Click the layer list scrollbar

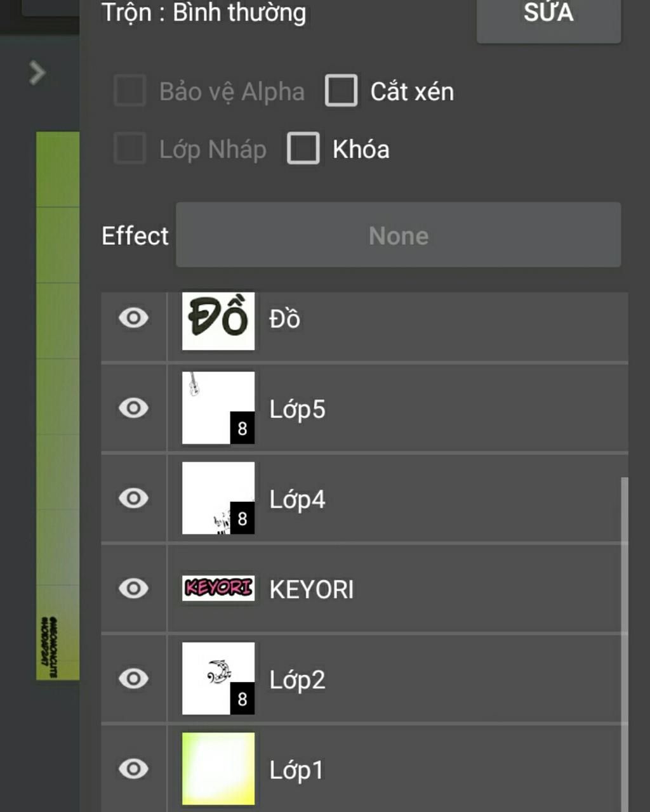[x=625, y=634]
